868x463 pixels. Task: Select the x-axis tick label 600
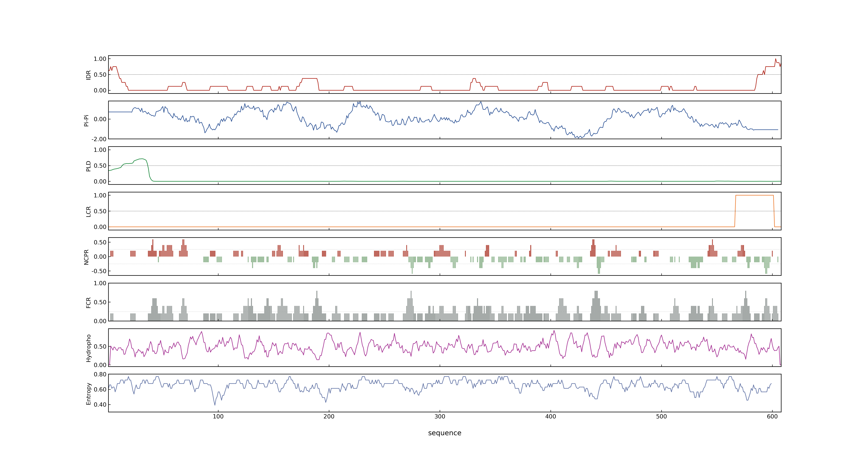pos(772,416)
